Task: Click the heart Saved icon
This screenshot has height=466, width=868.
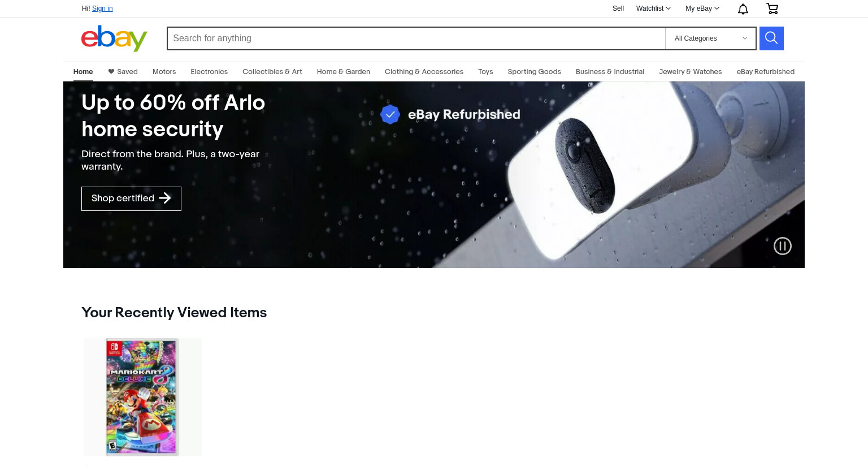Action: (x=111, y=72)
